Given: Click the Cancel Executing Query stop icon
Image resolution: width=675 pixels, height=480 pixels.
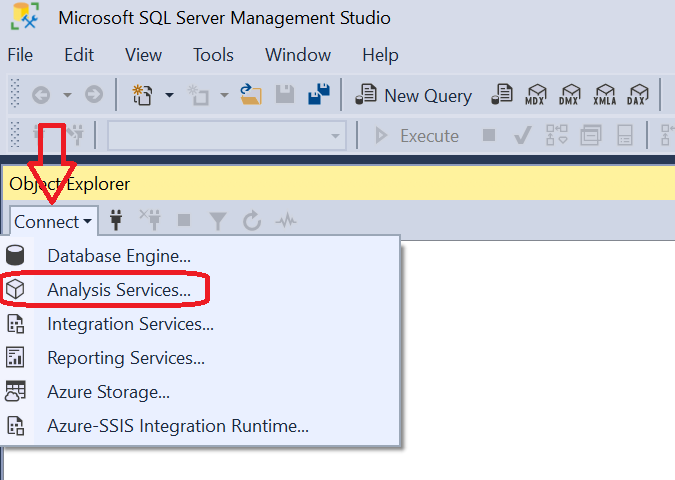Looking at the screenshot, I should 489,135.
